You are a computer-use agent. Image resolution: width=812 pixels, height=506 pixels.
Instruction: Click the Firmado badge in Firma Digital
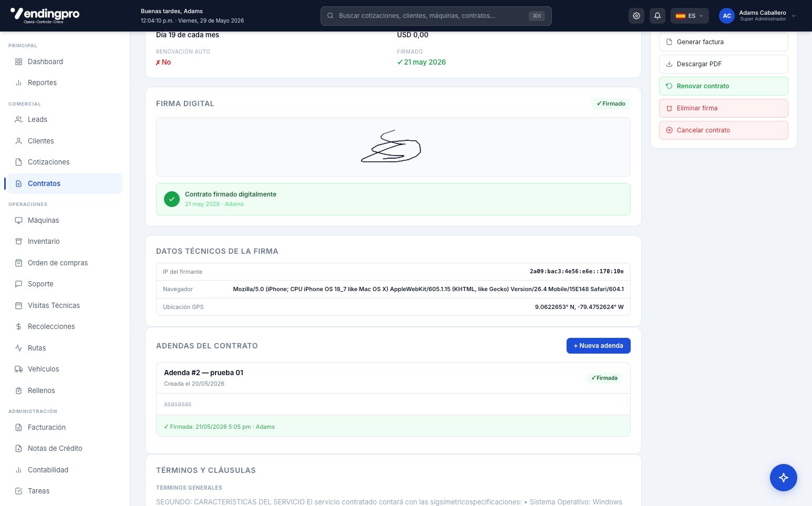tap(611, 104)
